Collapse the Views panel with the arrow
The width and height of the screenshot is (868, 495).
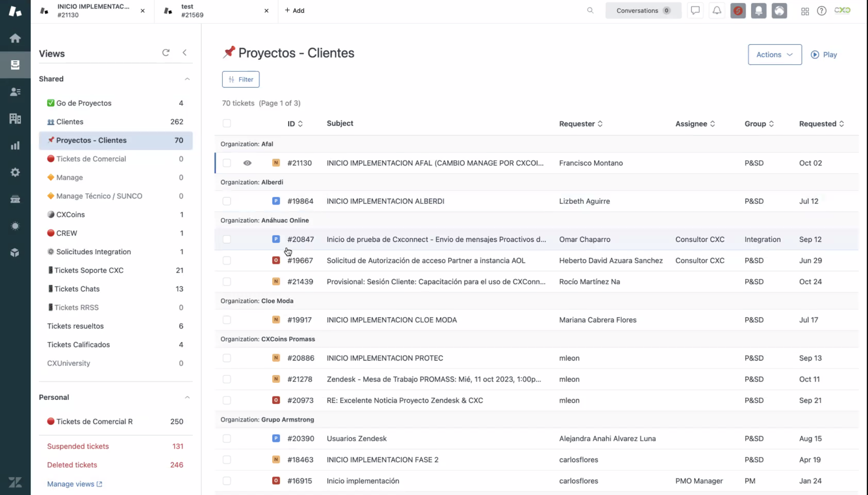[185, 52]
